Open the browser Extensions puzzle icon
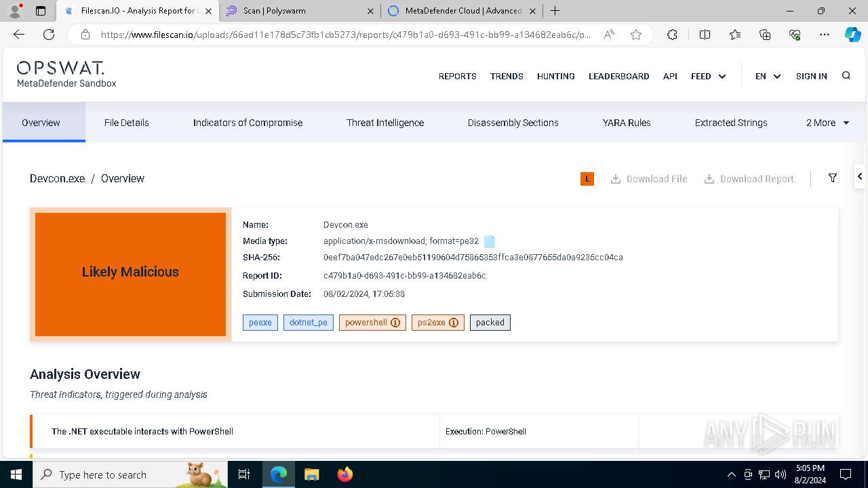The height and width of the screenshot is (488, 868). point(672,35)
